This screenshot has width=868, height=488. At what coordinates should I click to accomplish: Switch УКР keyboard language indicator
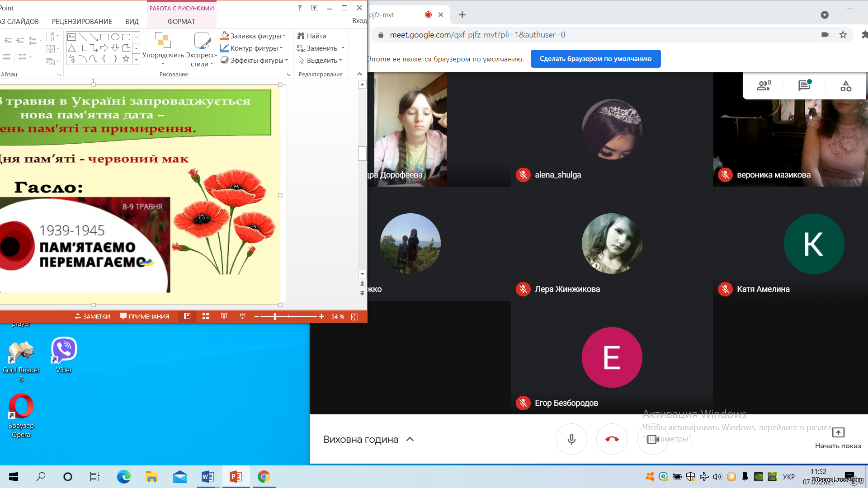pos(789,477)
